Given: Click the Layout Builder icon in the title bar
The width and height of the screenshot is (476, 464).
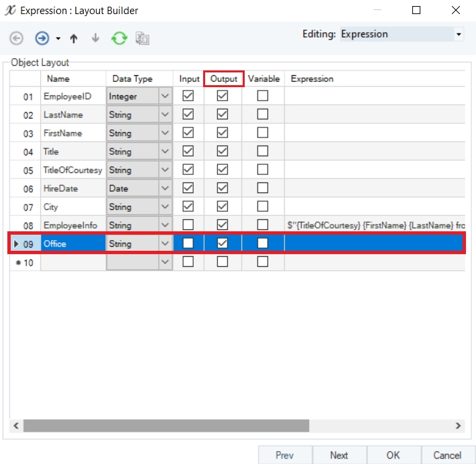Looking at the screenshot, I should pyautogui.click(x=10, y=10).
